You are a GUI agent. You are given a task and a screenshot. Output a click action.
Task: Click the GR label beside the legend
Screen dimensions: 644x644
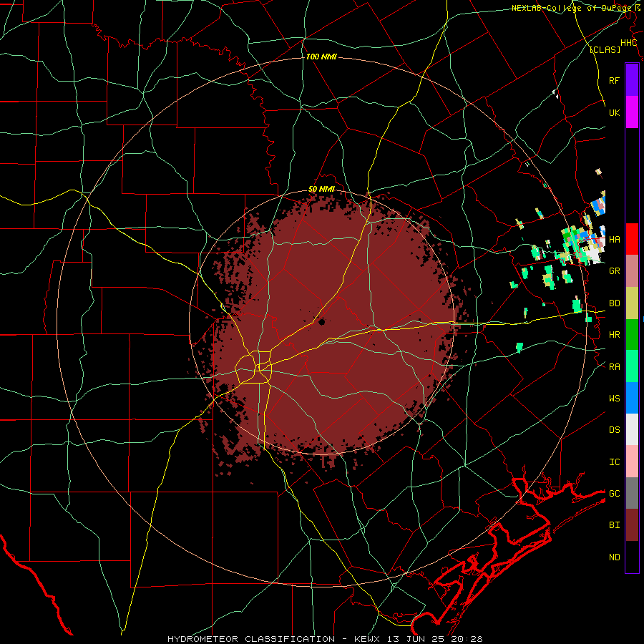614,271
